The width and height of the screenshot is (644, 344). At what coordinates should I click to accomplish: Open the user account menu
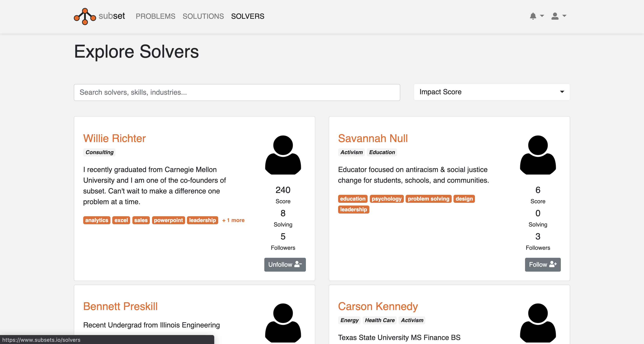559,16
